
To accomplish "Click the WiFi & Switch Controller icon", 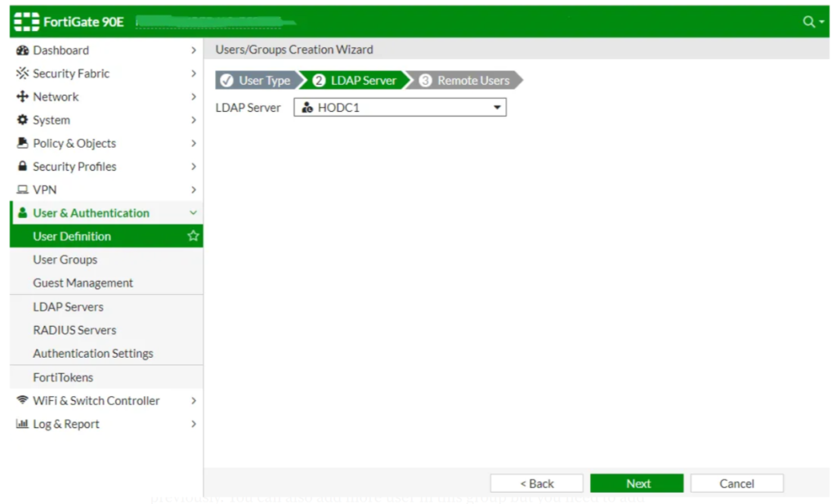I will (22, 399).
